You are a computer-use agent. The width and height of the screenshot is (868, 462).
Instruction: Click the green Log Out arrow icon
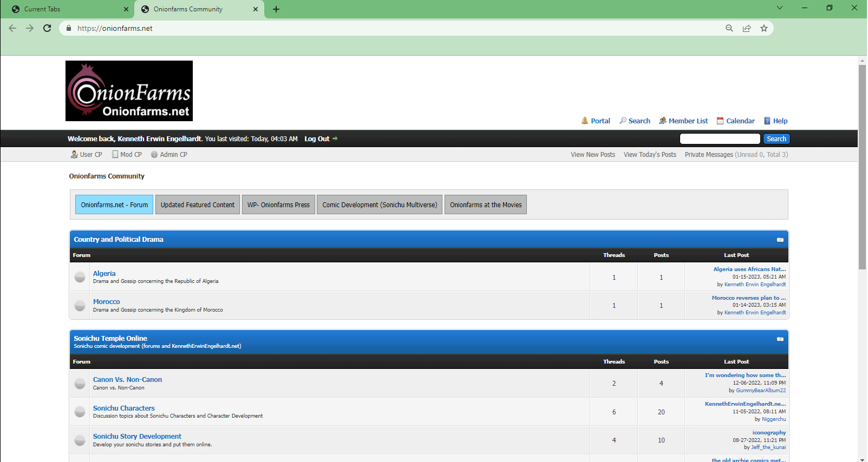335,138
